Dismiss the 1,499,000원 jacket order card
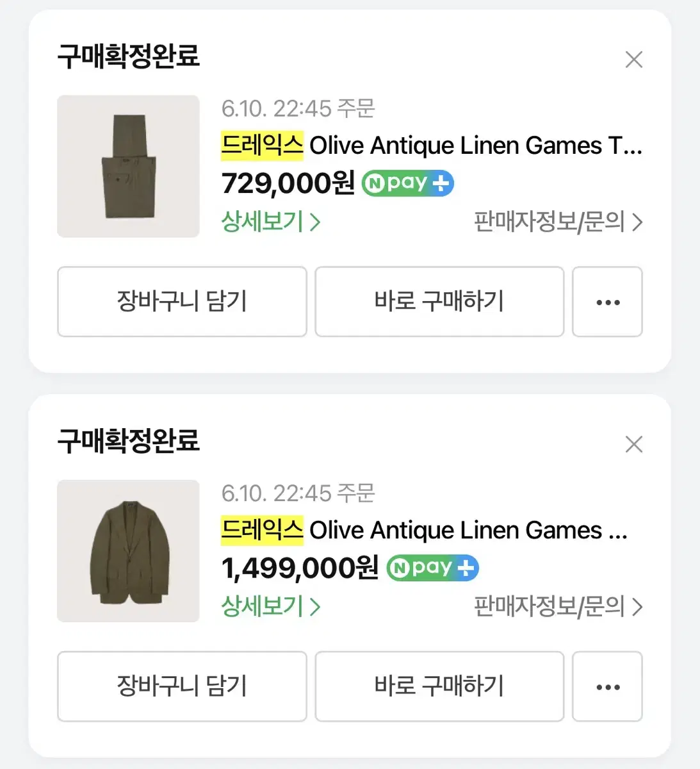Screen dimensions: 700x769 tap(633, 444)
